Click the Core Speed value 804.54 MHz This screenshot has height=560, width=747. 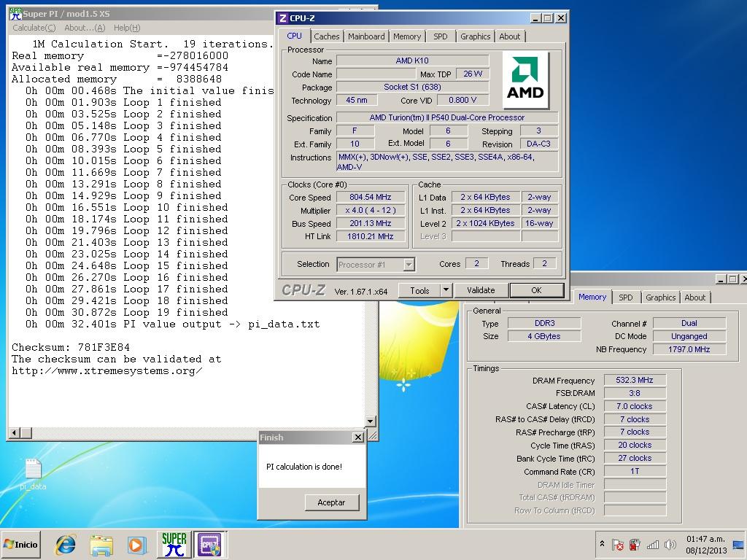(370, 197)
